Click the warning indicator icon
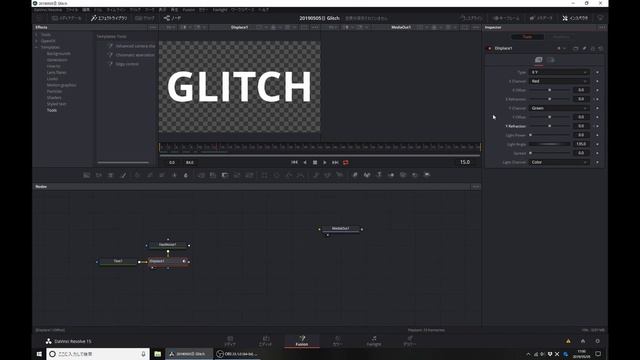Viewport: 640px width, 360px height. (568, 341)
